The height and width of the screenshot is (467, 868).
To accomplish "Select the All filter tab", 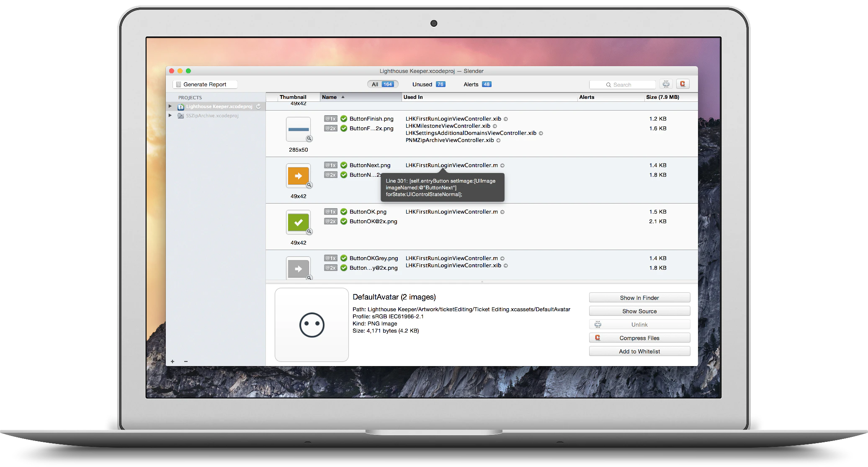I will click(382, 85).
